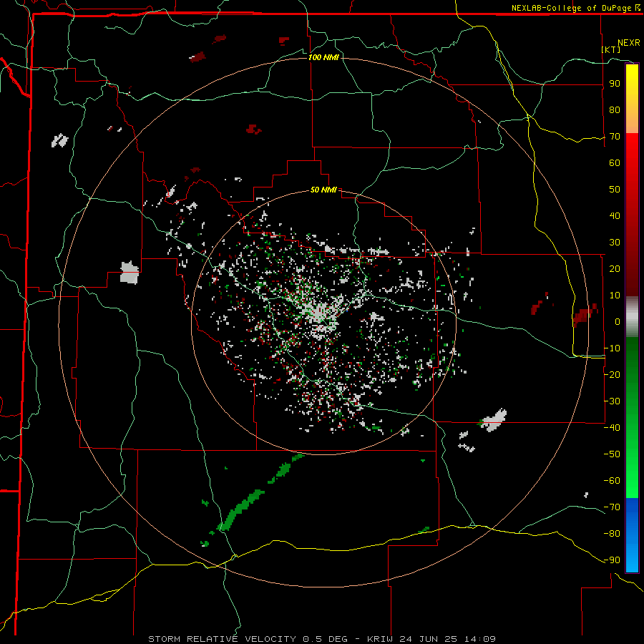Click the 60 value on velocity scale
This screenshot has height=644, width=644.
pyautogui.click(x=615, y=162)
